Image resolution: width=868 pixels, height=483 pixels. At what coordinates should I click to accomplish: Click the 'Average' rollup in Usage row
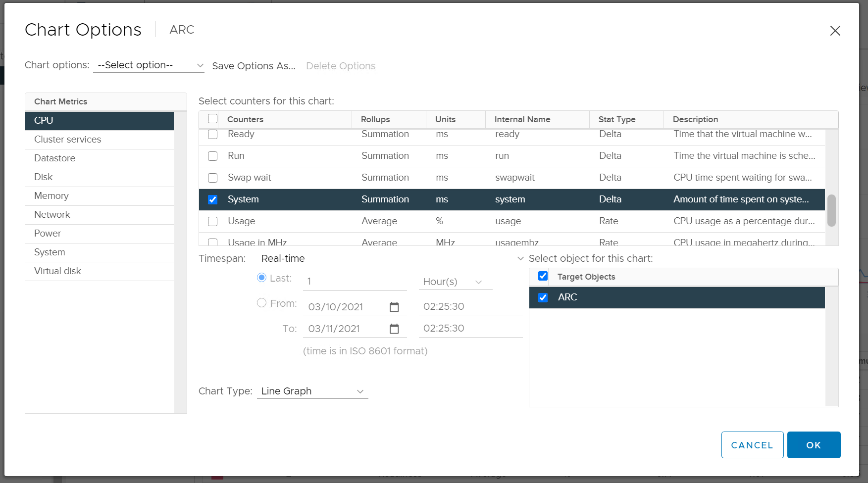click(x=379, y=221)
